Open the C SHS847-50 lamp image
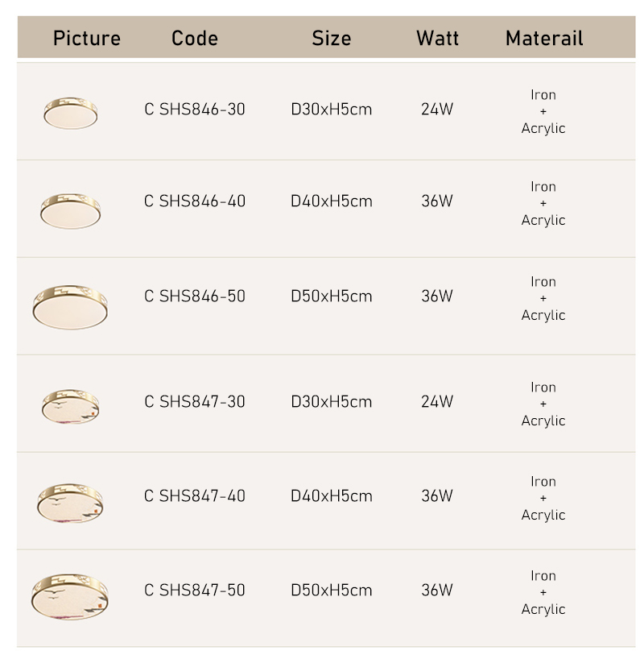Image resolution: width=644 pixels, height=659 pixels. point(71,596)
